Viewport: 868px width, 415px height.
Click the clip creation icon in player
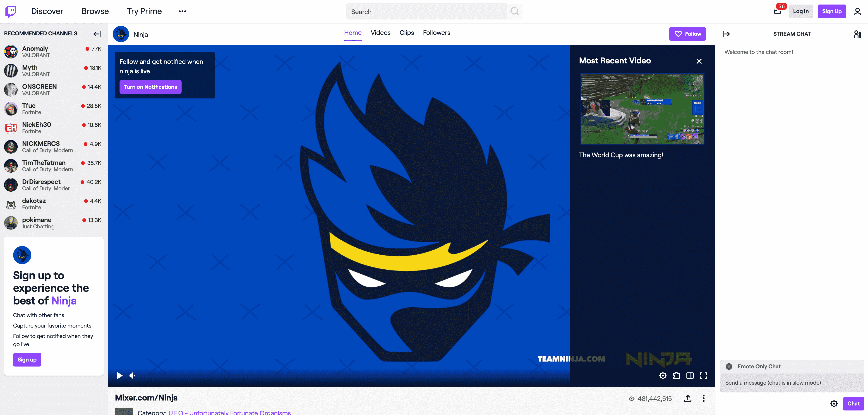676,376
